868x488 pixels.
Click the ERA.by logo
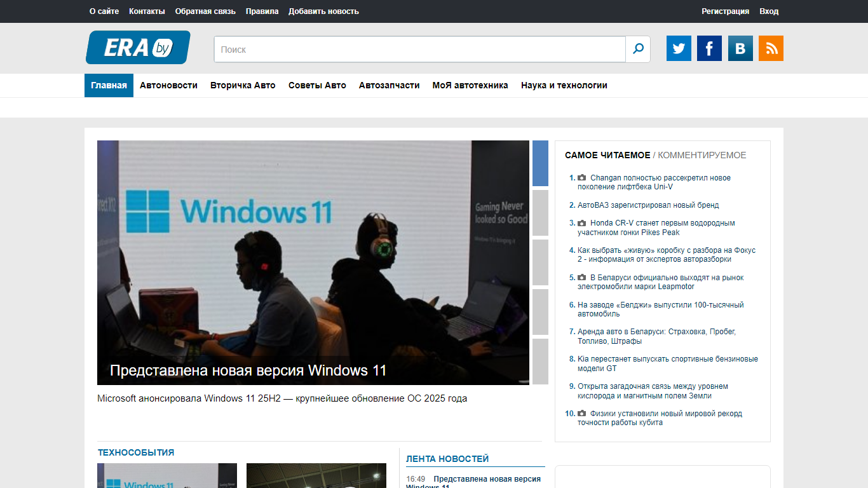pyautogui.click(x=138, y=48)
